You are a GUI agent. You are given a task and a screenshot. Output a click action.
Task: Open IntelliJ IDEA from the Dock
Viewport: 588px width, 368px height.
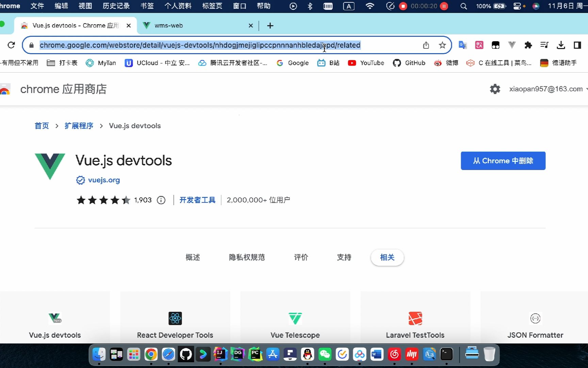[x=220, y=354]
